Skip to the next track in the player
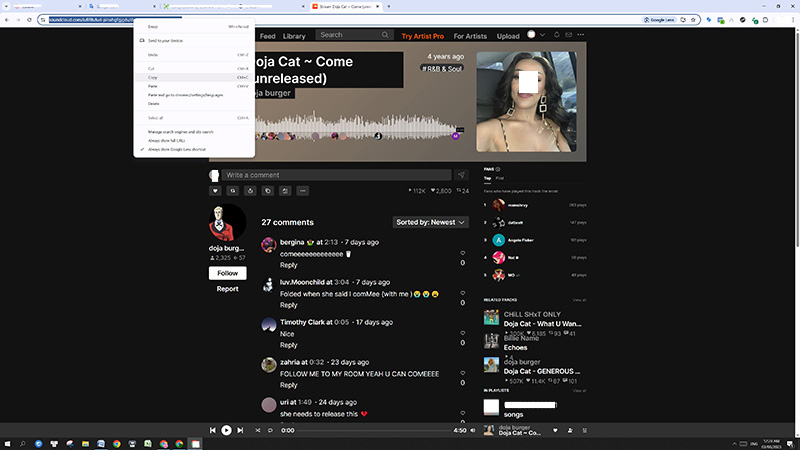Image resolution: width=800 pixels, height=450 pixels. pyautogui.click(x=241, y=430)
